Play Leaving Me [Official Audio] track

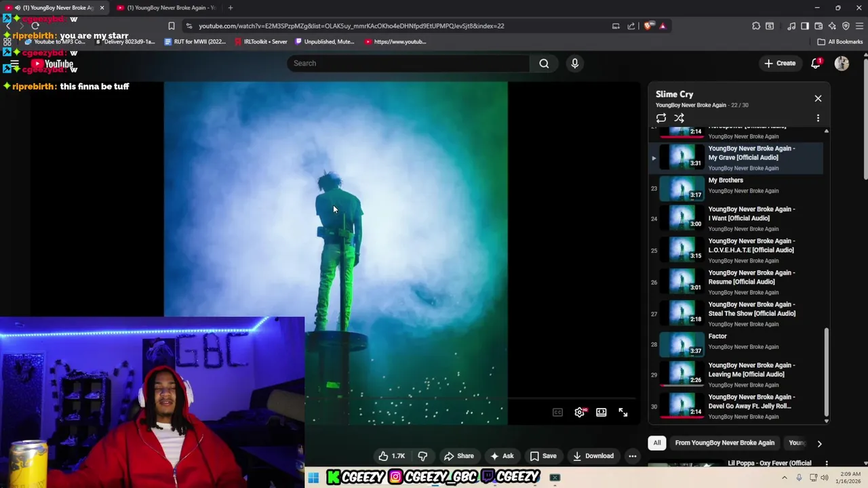tap(736, 375)
